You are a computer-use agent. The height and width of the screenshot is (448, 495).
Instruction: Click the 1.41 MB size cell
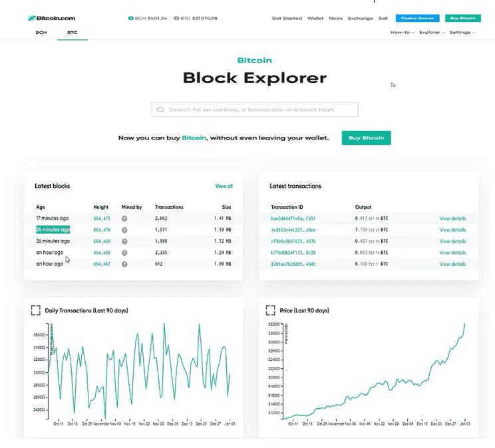point(223,218)
